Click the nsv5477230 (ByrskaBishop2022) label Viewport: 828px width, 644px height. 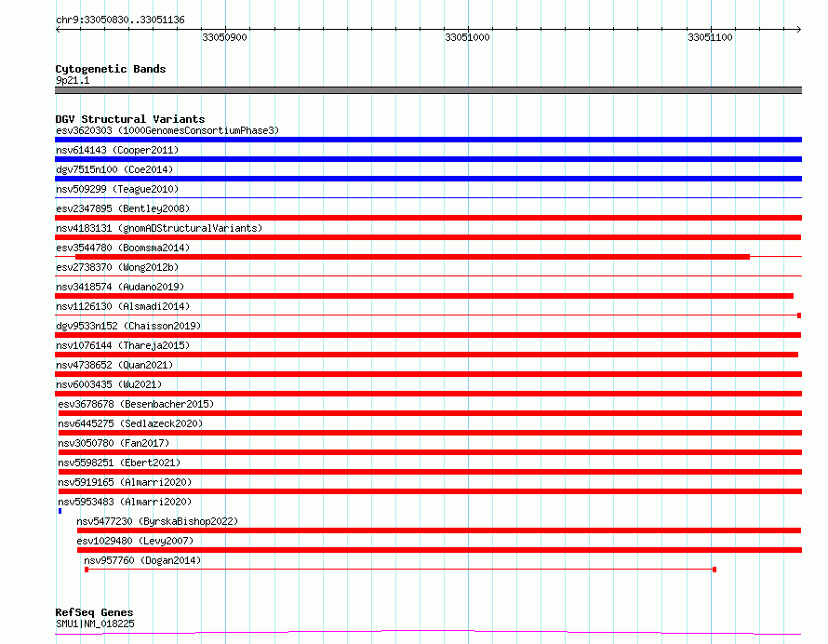click(x=157, y=521)
